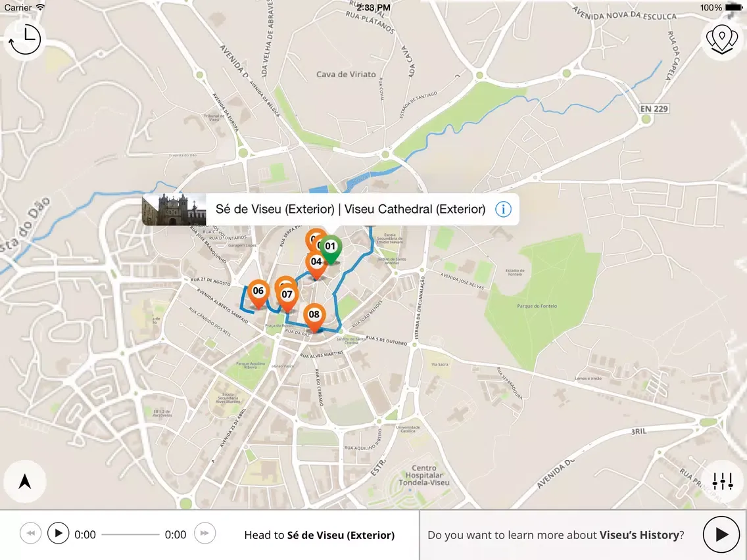Open the map filter sliders icon
The height and width of the screenshot is (560, 747).
722,481
